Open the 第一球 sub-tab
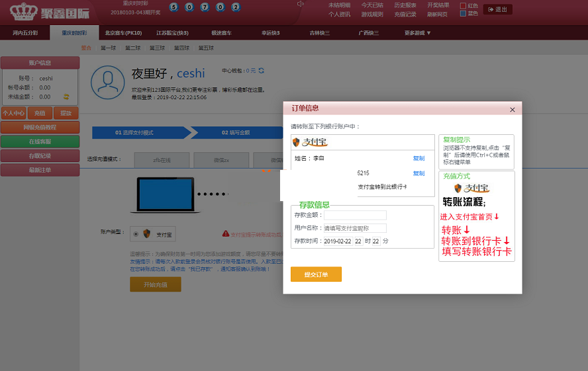The width and height of the screenshot is (588, 371). point(108,48)
